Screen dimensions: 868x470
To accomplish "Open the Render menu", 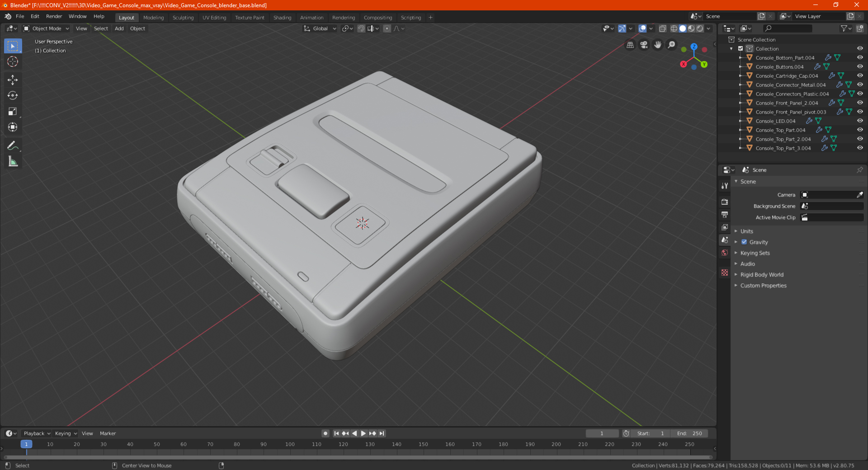I will coord(54,16).
